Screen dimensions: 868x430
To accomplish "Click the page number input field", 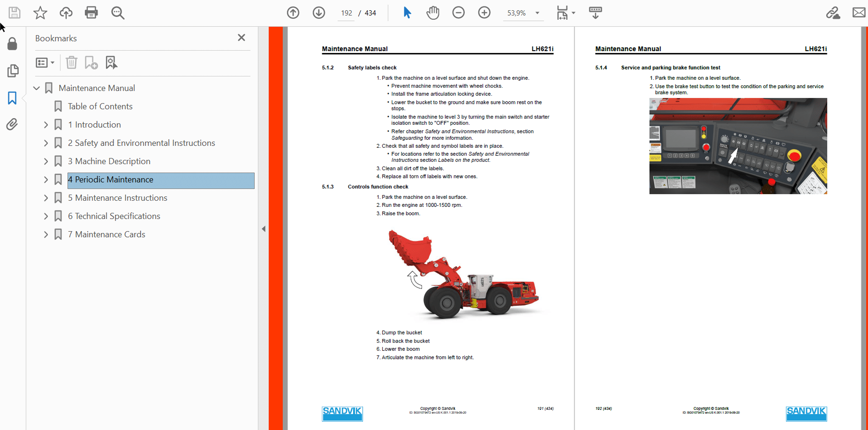I will (x=347, y=13).
